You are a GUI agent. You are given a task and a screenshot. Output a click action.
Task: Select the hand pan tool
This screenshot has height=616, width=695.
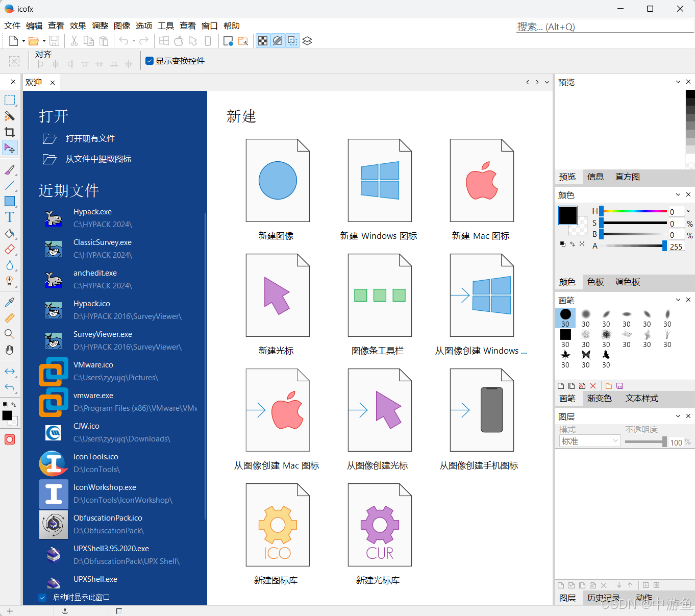click(10, 350)
